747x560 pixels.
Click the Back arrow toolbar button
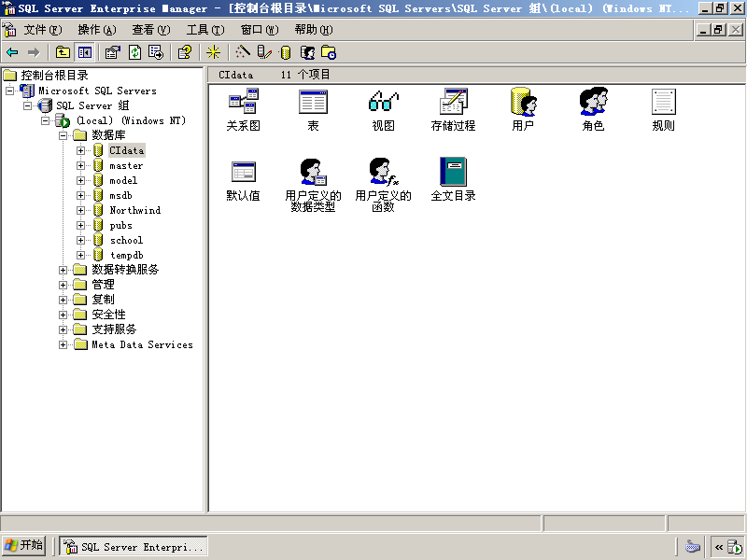pos(12,52)
